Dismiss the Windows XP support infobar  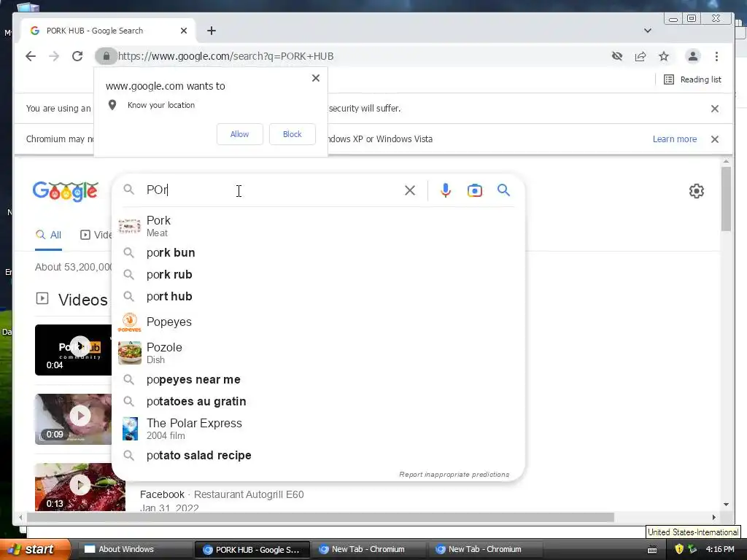[x=715, y=139]
